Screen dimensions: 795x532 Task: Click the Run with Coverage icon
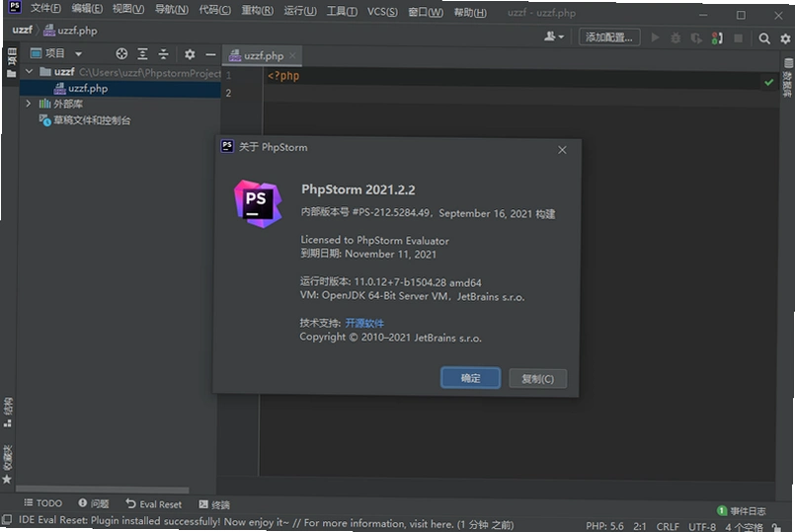coord(696,38)
